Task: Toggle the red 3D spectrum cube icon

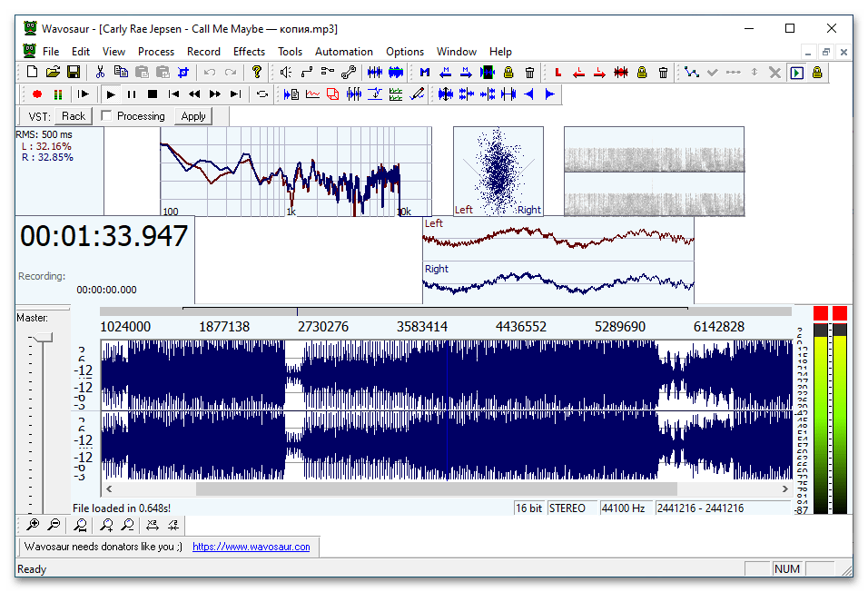Action: [333, 94]
